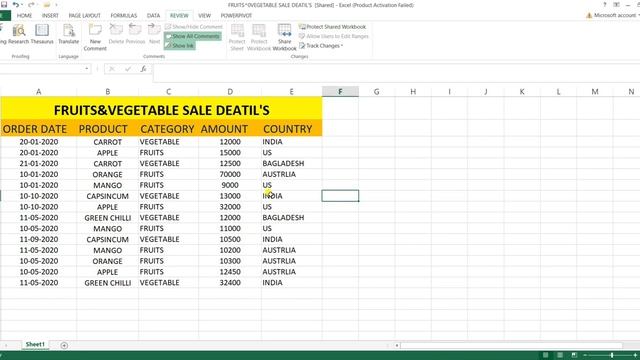Open the PAGE LAYOUT ribbon tab

click(84, 16)
